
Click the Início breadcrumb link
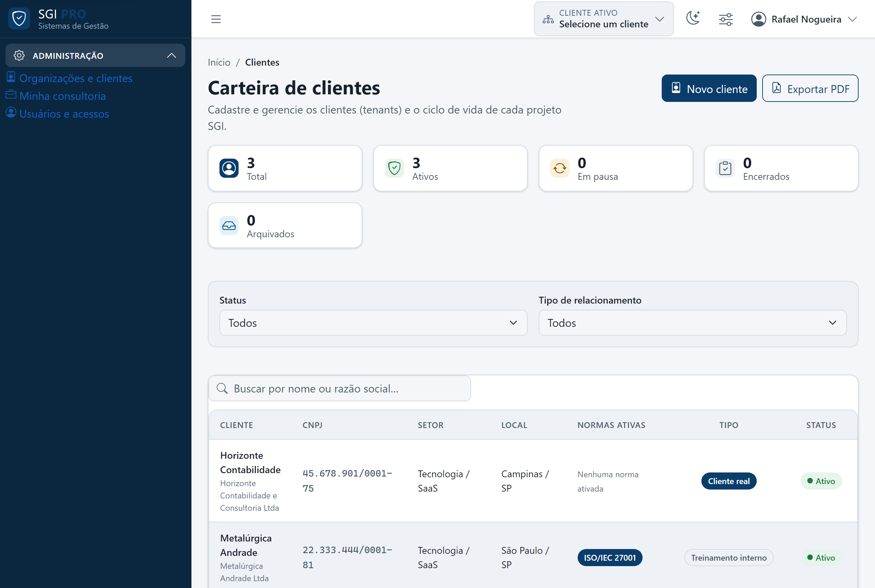[219, 62]
